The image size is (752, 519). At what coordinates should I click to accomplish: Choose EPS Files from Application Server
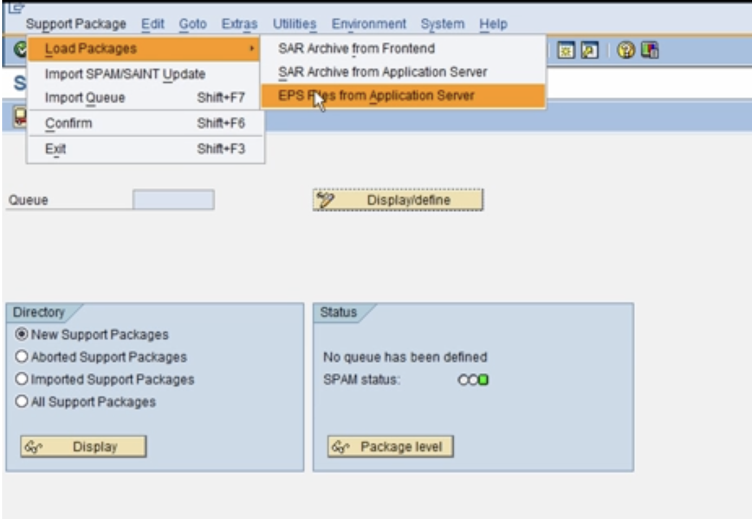[x=403, y=95]
